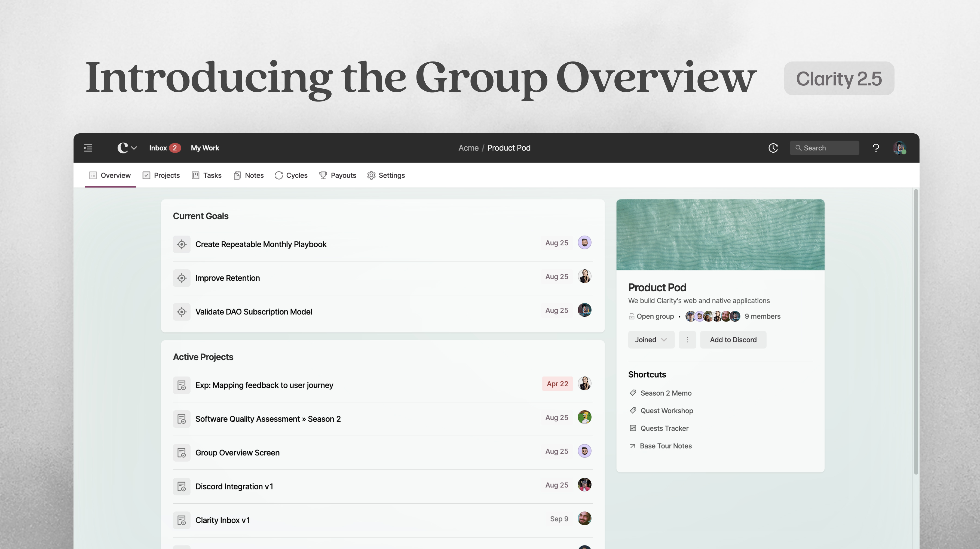
Task: Open the Payouts tab
Action: 338,175
